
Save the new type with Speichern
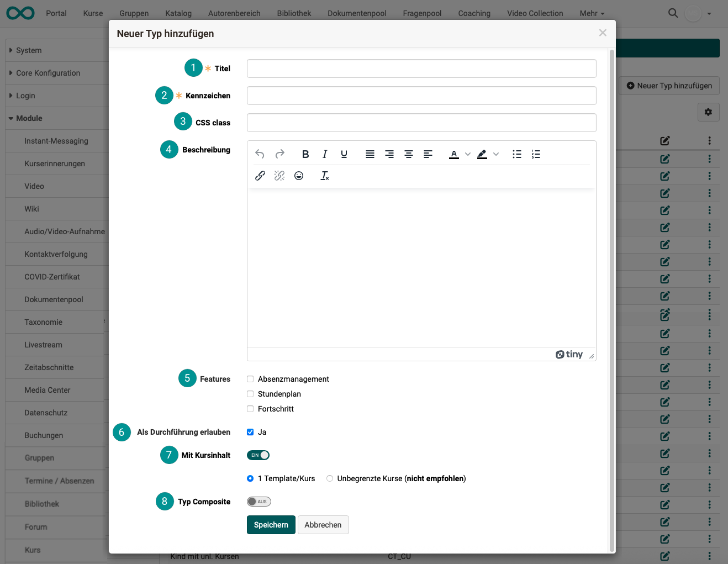pos(271,524)
